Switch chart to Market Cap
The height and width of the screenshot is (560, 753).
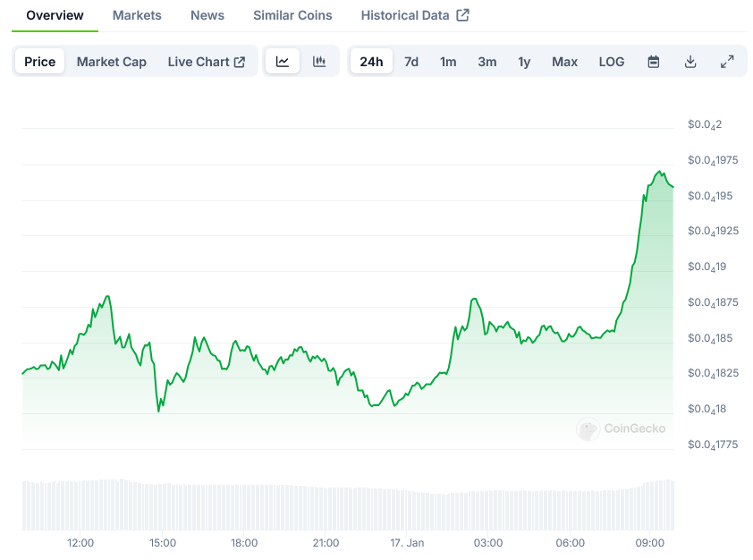pos(112,62)
